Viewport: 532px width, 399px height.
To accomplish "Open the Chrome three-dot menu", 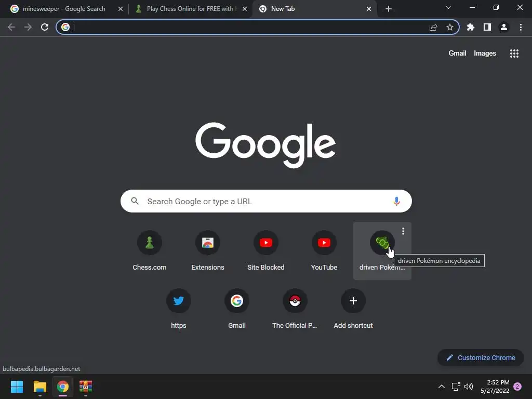I will point(521,27).
